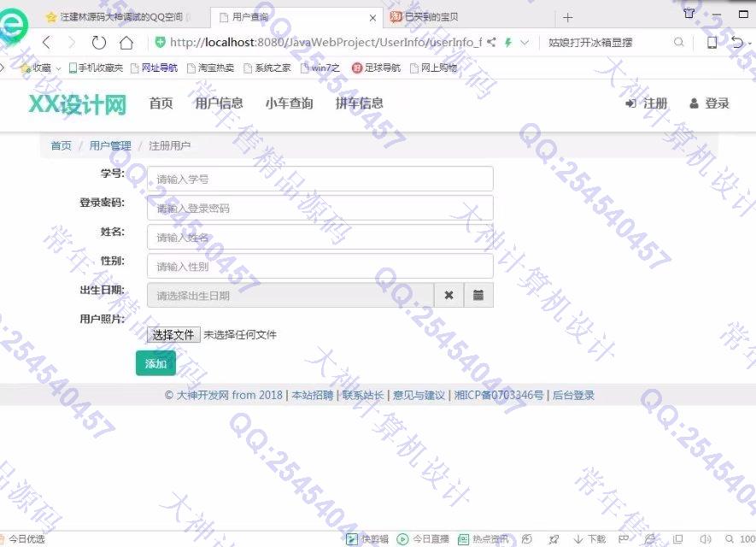
Task: Open a new tab with the plus button
Action: click(x=568, y=17)
